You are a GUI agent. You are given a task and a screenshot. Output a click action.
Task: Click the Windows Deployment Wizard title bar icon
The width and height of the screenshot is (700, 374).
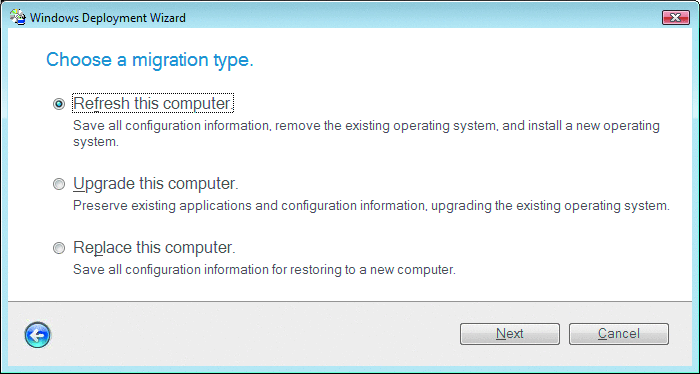coord(17,17)
